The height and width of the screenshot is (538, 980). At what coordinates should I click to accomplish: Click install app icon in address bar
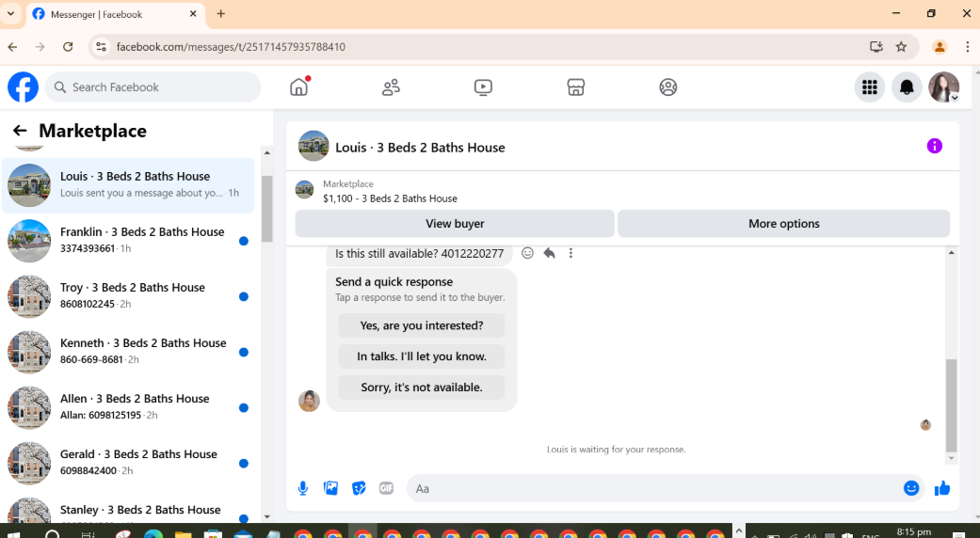click(x=876, y=47)
